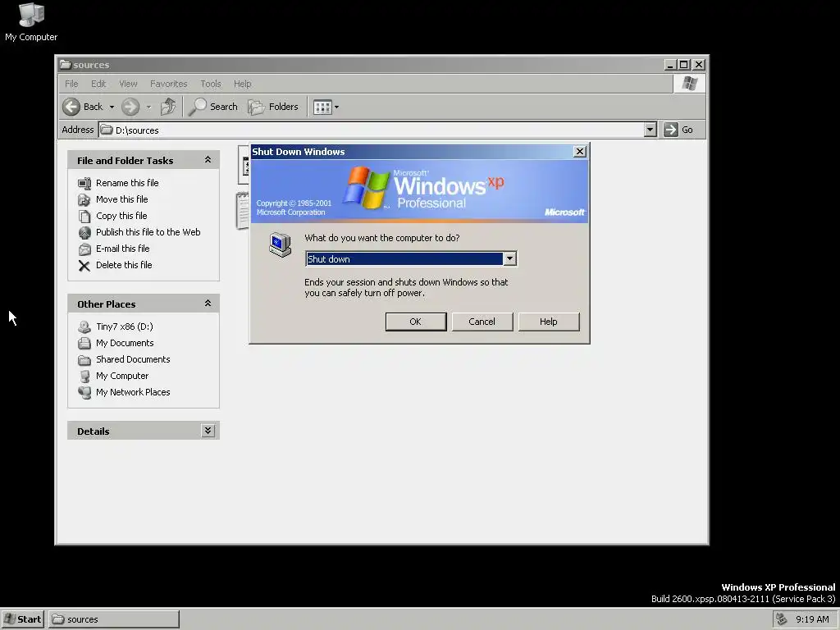Open the View menu
The height and width of the screenshot is (630, 840).
click(128, 84)
